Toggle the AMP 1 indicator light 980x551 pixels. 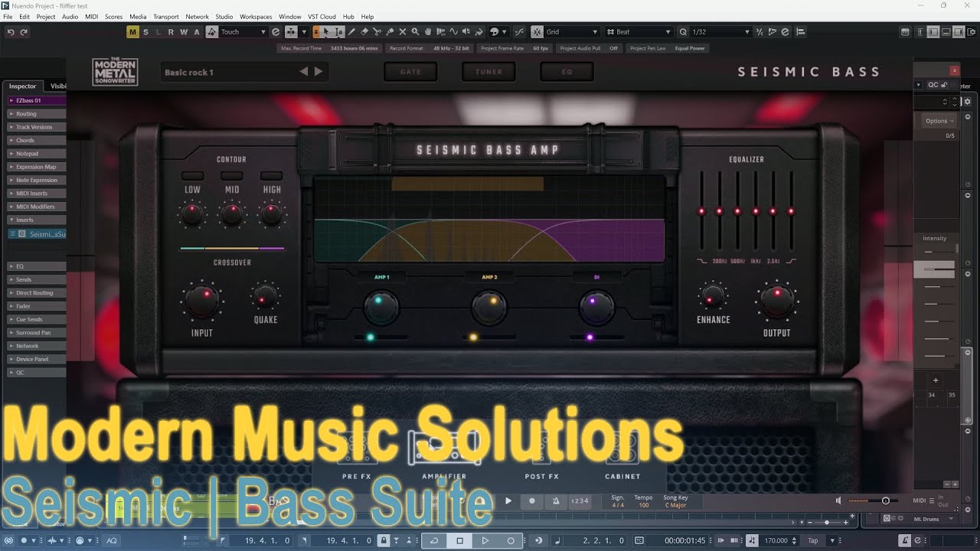pyautogui.click(x=371, y=337)
